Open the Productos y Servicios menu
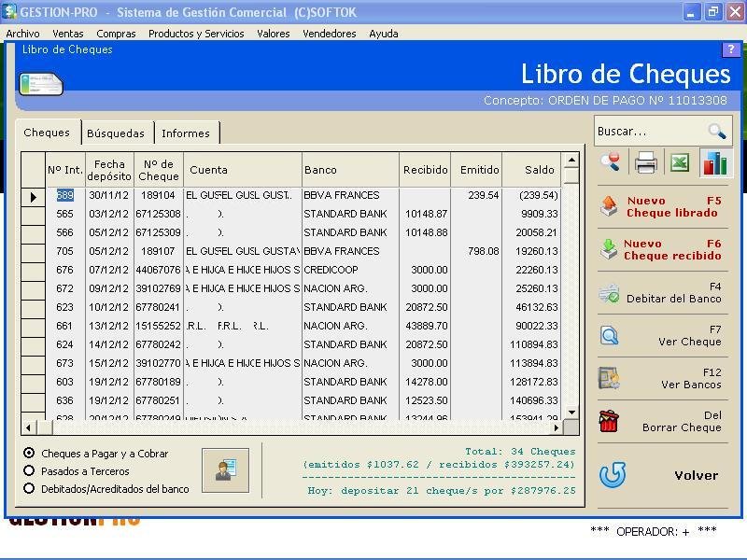The image size is (747, 560). pyautogui.click(x=196, y=34)
